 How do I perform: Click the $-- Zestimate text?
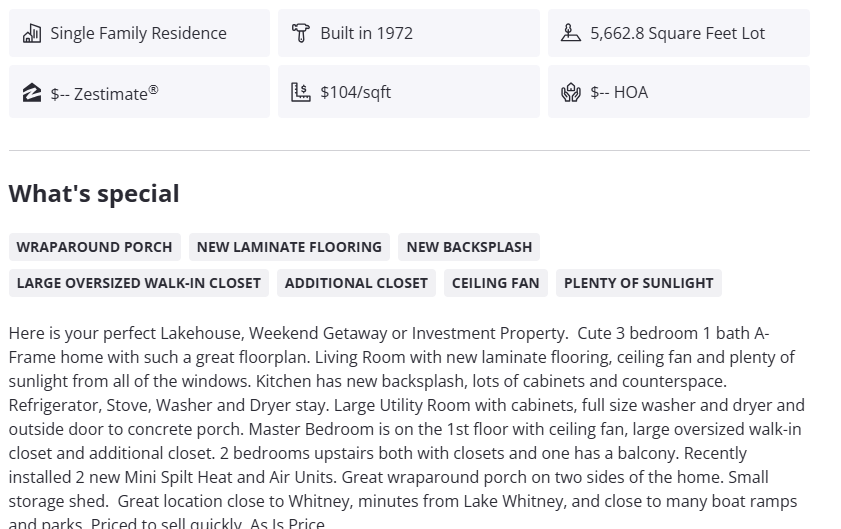[x=104, y=93]
